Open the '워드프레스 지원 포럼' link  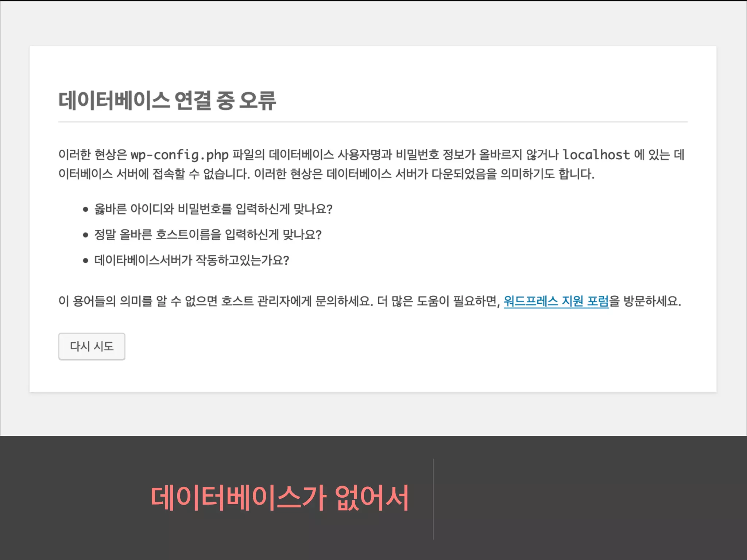556,301
